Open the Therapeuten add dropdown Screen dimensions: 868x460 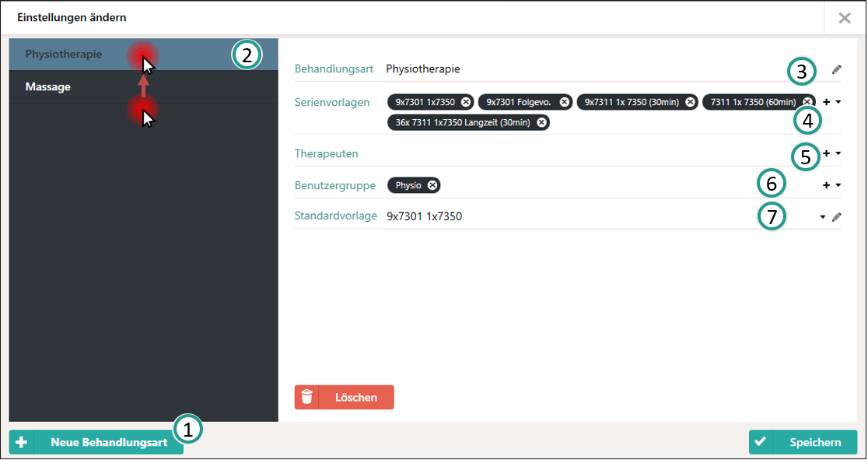pos(831,153)
